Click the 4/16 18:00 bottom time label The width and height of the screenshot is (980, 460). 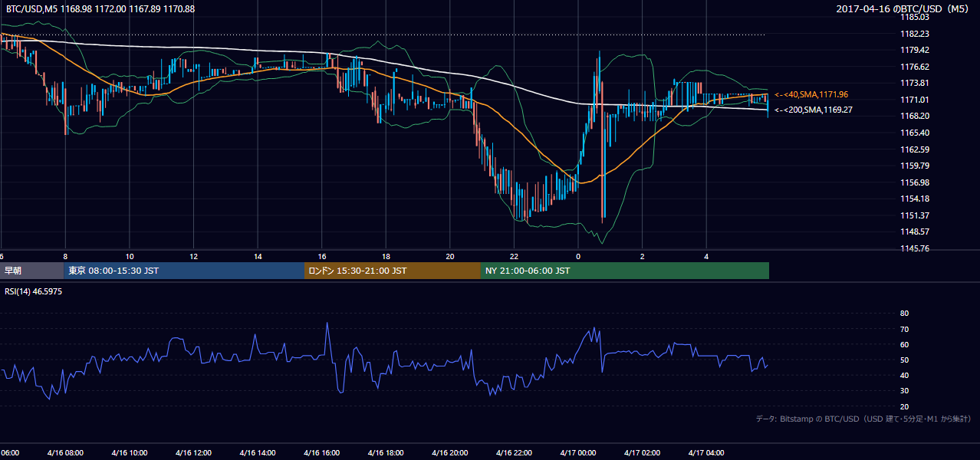click(x=386, y=452)
